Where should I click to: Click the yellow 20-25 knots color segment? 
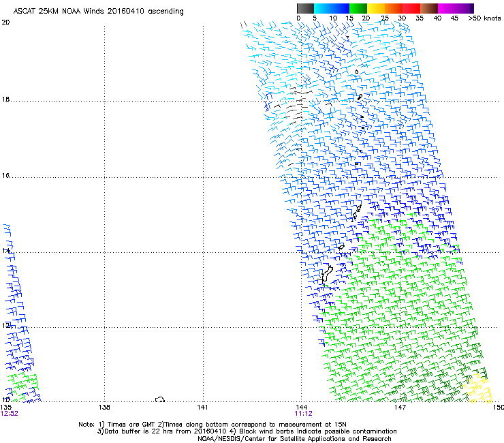[x=376, y=8]
